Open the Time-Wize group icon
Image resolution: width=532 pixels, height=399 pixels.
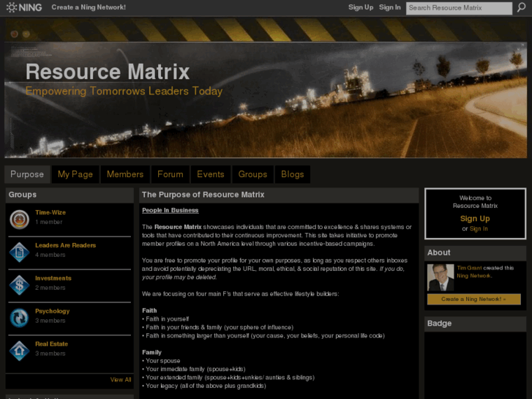[19, 219]
